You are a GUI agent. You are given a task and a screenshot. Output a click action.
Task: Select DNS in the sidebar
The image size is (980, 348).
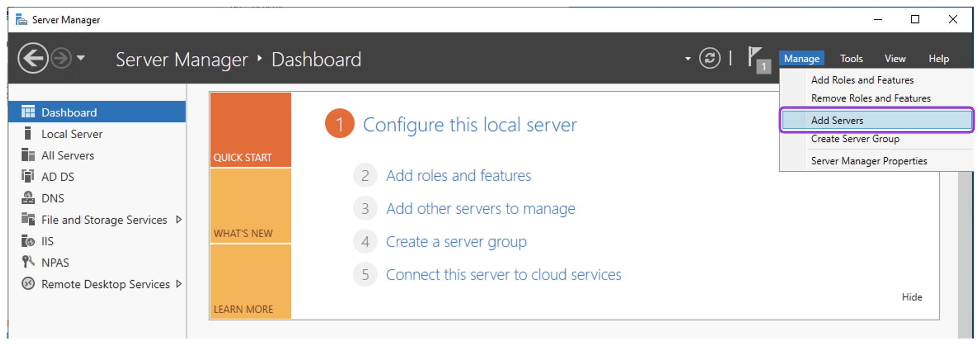pos(97,198)
